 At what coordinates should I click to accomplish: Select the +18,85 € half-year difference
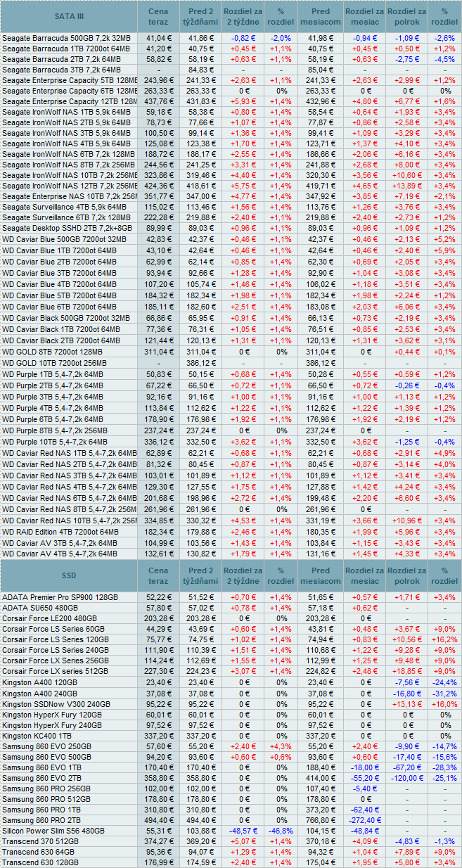406,671
